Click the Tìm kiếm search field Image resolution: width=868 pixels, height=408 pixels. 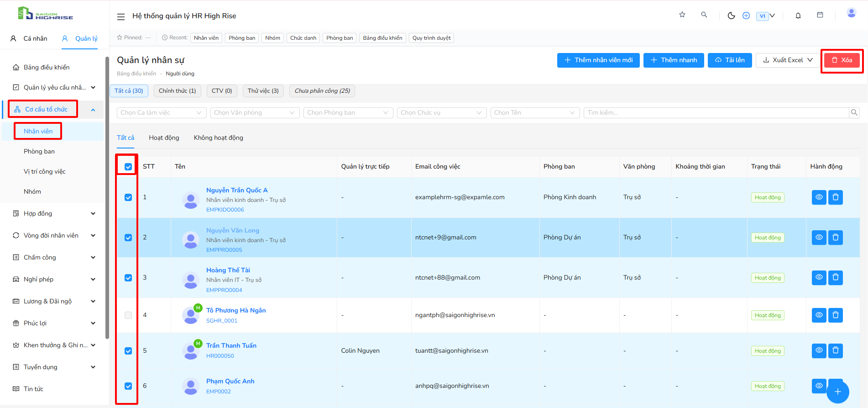[716, 113]
